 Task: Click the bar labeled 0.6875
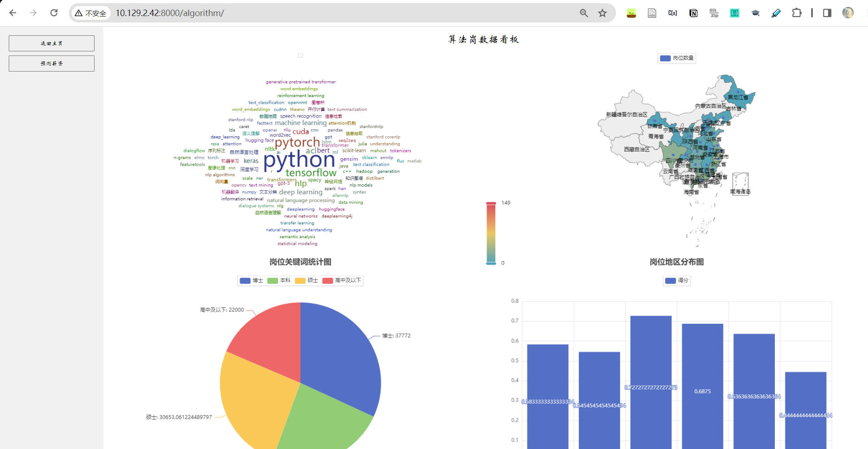pos(702,386)
